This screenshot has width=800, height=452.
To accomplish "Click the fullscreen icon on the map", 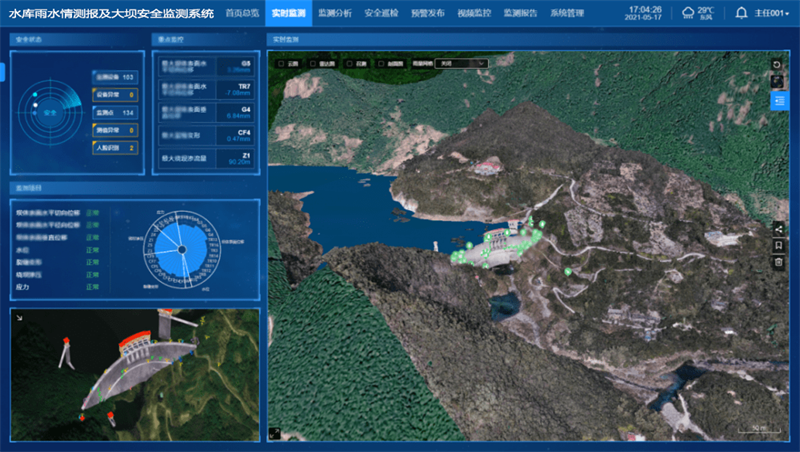I will [x=778, y=82].
